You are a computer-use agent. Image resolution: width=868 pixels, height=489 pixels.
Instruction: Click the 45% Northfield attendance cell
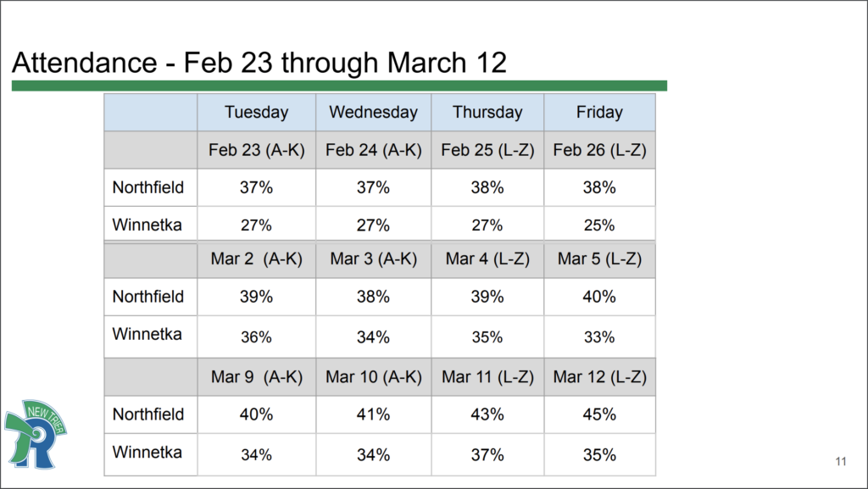(599, 415)
